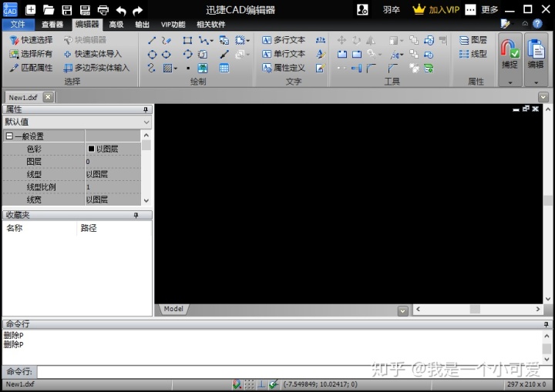555x392 pixels.
Task: Click the fillet corner tool icon
Action: [371, 68]
